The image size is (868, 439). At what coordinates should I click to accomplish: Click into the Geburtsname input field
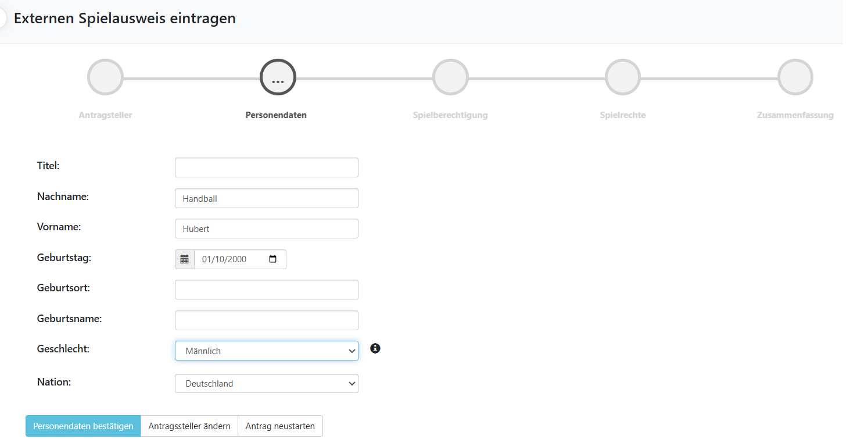266,320
